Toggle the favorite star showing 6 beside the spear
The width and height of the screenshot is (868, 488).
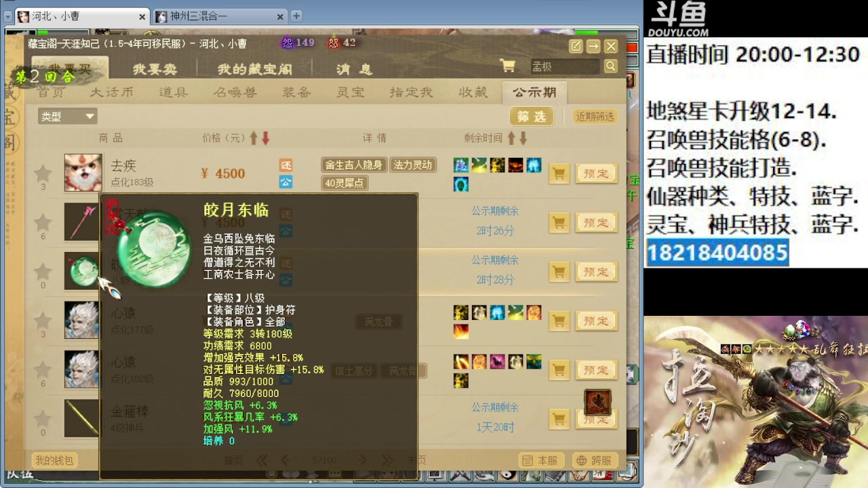(x=43, y=222)
